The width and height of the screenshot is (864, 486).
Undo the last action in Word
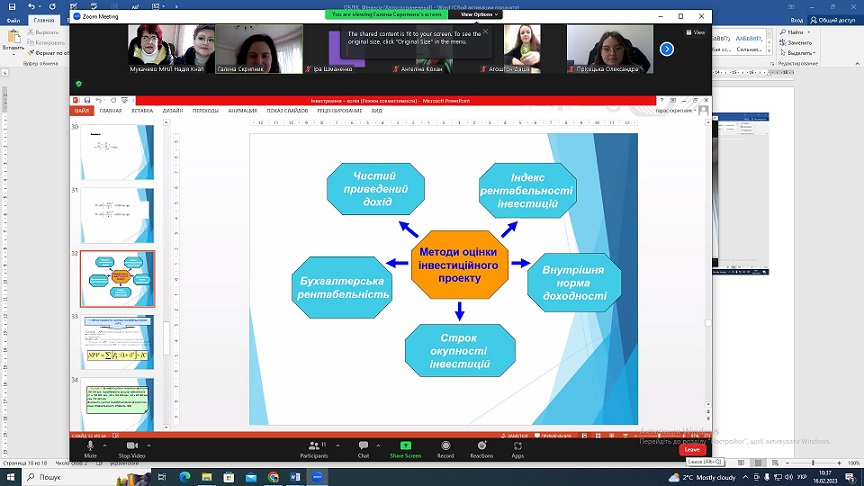[31, 7]
